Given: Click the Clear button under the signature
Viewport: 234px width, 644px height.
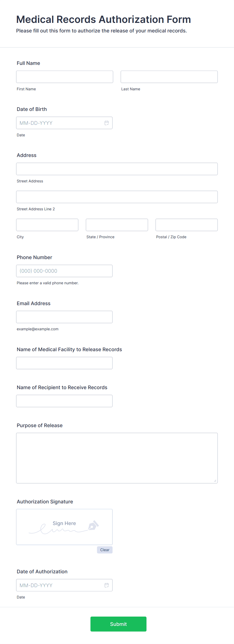Looking at the screenshot, I should [104, 550].
